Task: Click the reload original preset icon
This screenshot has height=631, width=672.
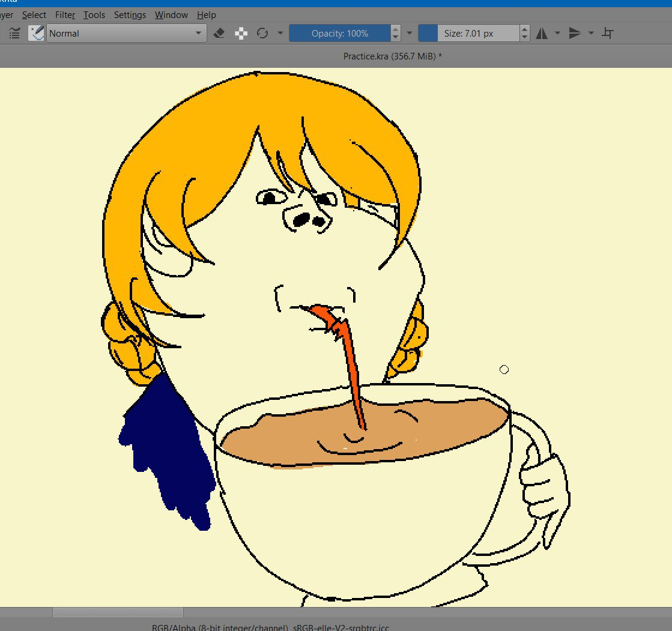Action: (x=262, y=34)
